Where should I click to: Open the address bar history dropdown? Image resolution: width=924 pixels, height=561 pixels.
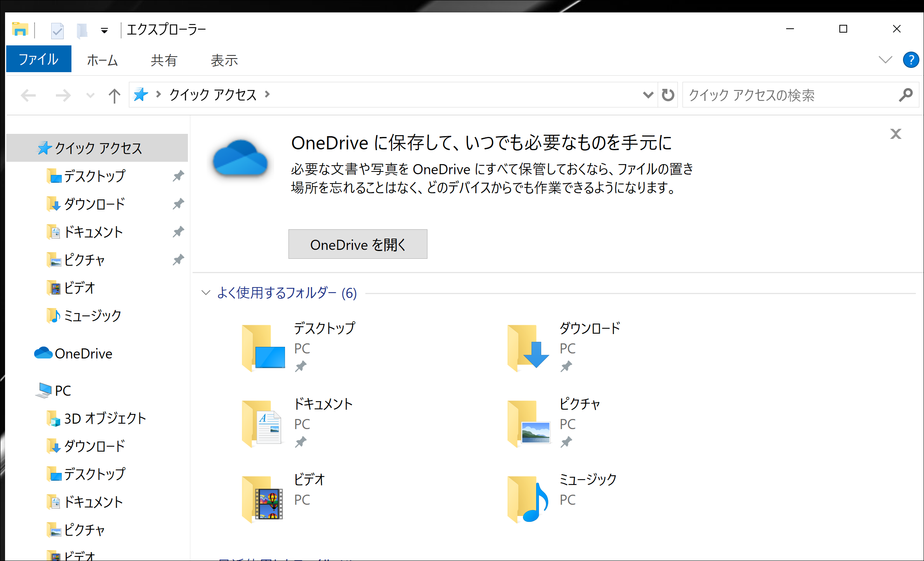(648, 95)
